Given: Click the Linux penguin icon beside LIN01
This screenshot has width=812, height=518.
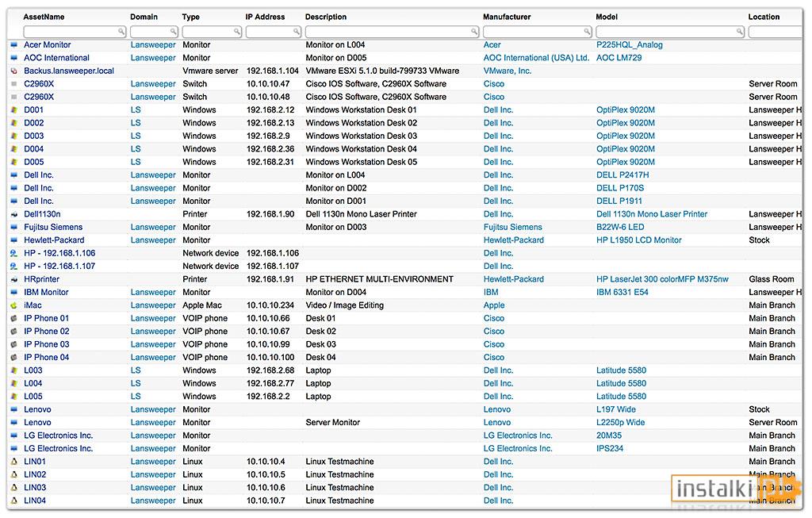Looking at the screenshot, I should [x=14, y=462].
